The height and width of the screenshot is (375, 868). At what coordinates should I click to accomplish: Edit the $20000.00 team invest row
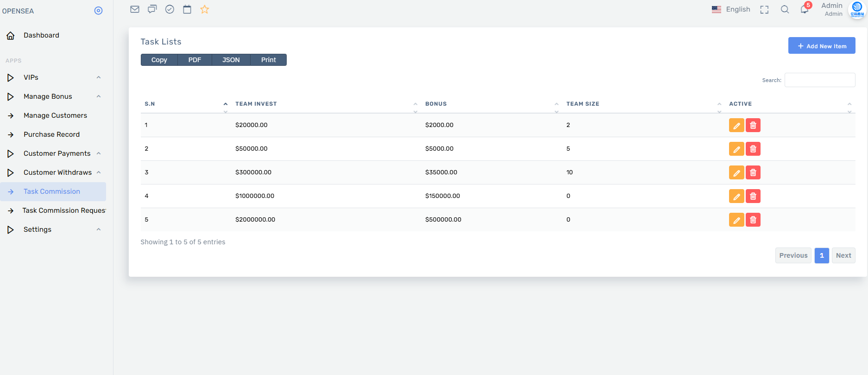(736, 125)
